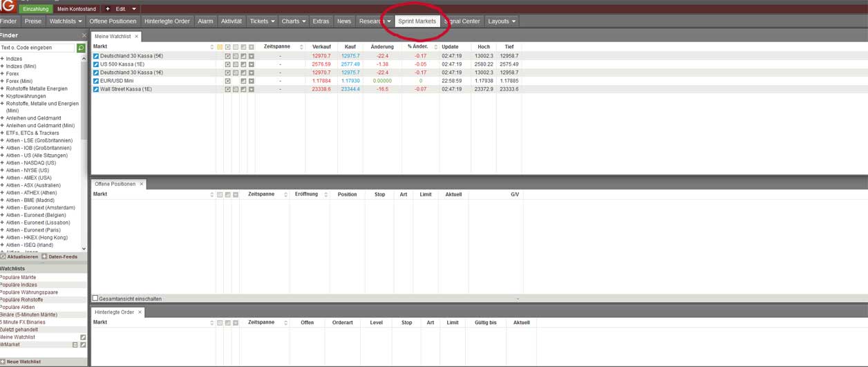Open the Extras menu item
This screenshot has height=367, width=868.
coord(321,21)
